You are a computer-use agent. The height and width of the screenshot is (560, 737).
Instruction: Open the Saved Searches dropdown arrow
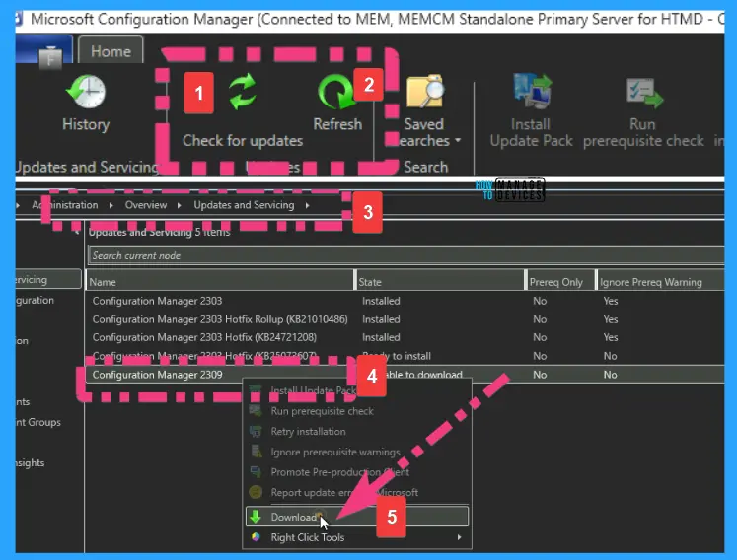click(x=458, y=140)
